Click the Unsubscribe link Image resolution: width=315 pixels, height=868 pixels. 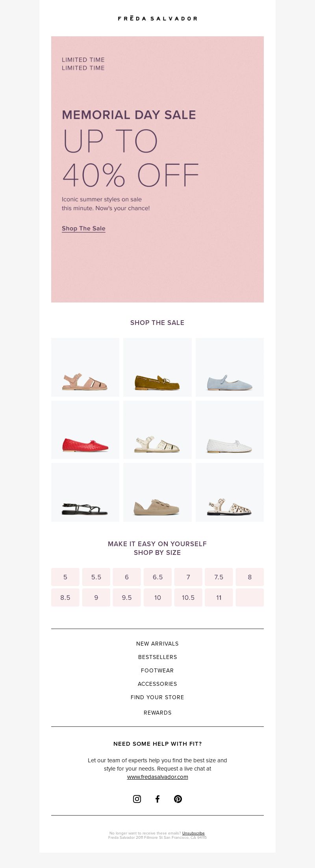click(x=193, y=833)
